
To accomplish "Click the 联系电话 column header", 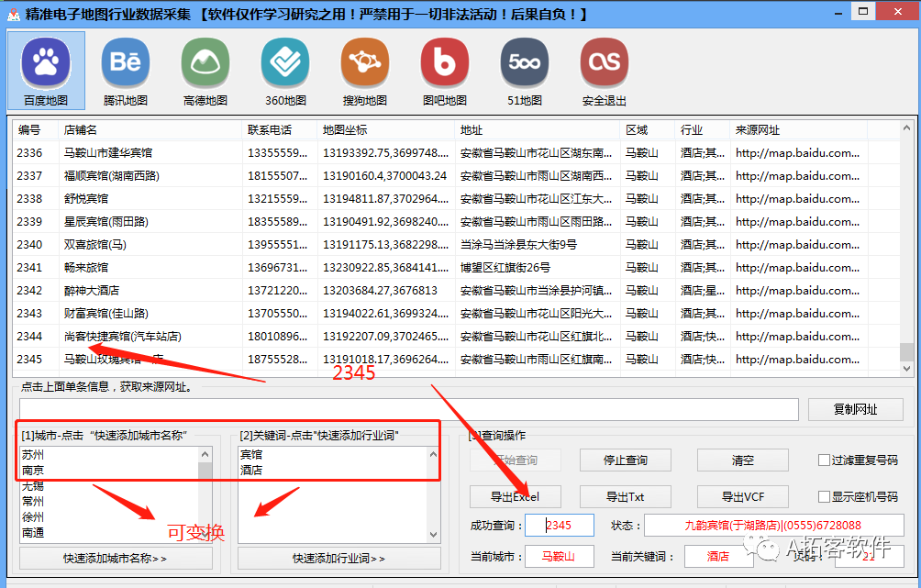I will pyautogui.click(x=280, y=130).
